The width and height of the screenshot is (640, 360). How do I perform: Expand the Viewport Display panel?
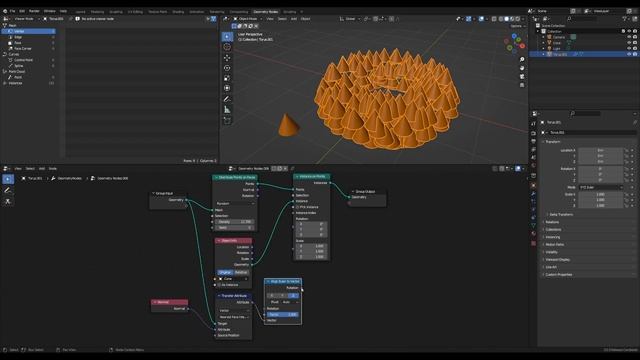[x=558, y=260]
